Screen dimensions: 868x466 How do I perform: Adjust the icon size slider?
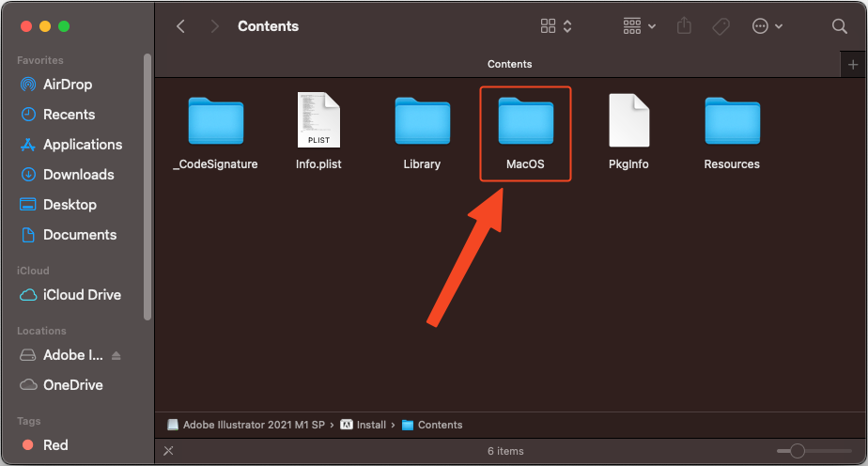point(798,451)
